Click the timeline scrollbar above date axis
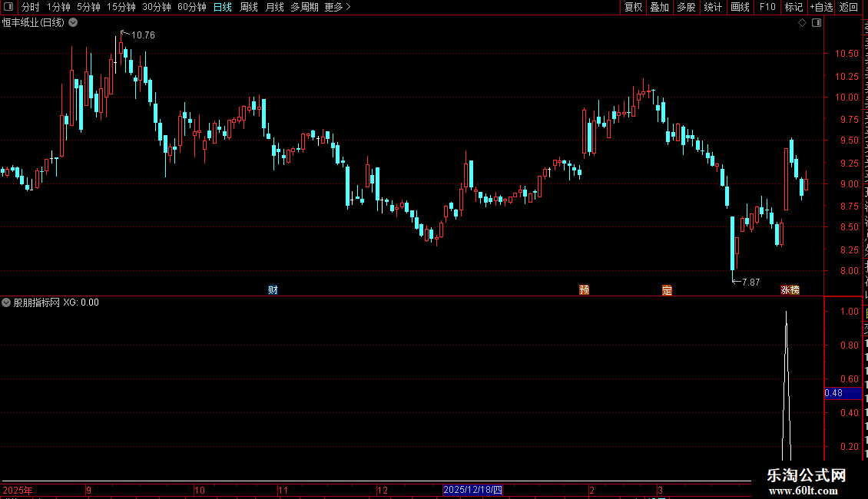 [376, 481]
